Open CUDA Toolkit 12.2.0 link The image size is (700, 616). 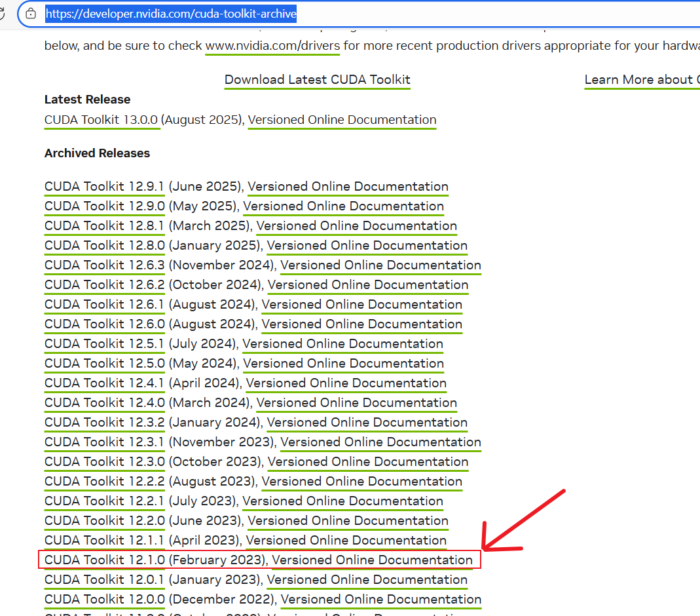105,520
